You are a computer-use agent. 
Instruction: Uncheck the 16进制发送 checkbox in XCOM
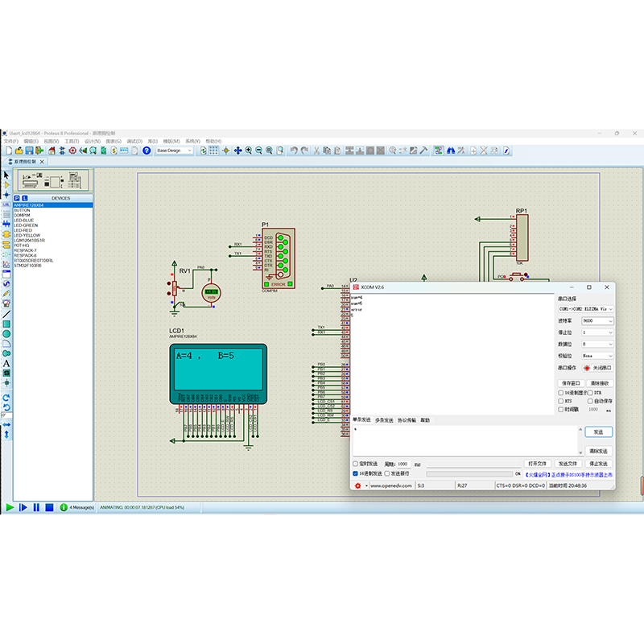[x=356, y=473]
